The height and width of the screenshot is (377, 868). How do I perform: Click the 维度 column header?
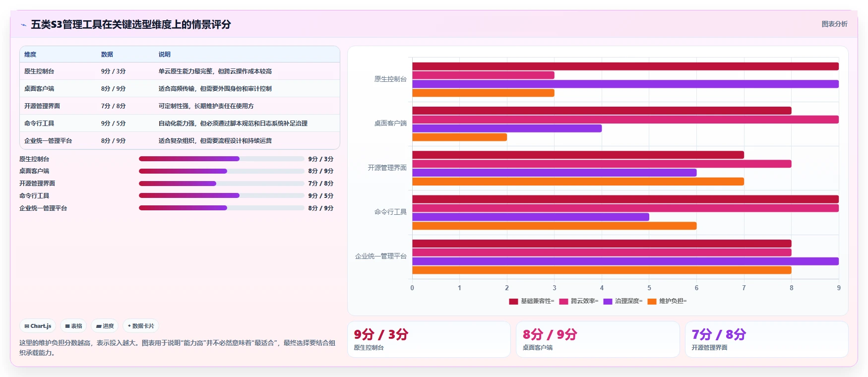(30, 55)
